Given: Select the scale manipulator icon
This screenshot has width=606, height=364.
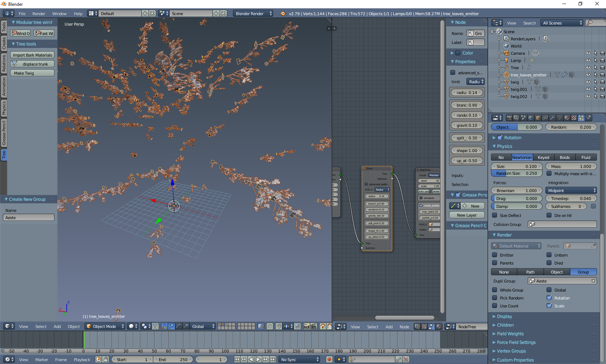Looking at the screenshot, I should [x=186, y=326].
